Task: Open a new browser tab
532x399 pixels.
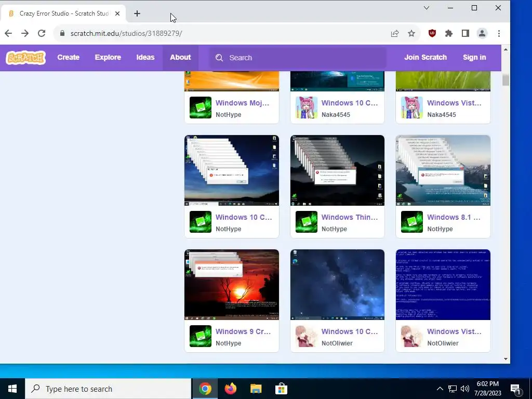Action: tap(137, 14)
